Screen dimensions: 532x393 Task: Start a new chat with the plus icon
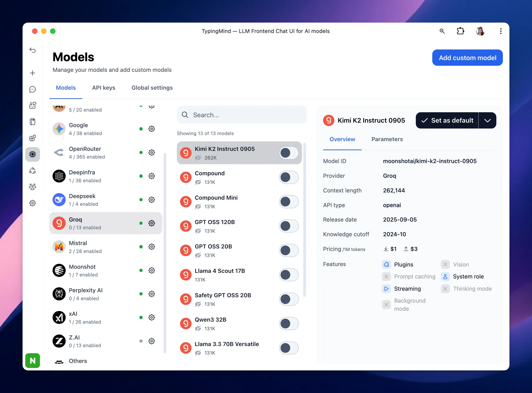[x=32, y=73]
